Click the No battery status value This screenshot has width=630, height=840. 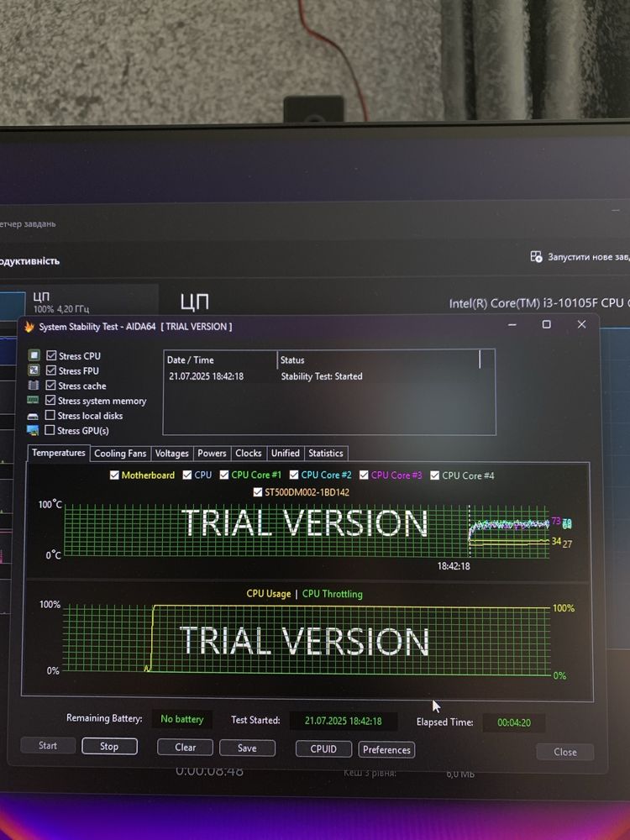(182, 719)
